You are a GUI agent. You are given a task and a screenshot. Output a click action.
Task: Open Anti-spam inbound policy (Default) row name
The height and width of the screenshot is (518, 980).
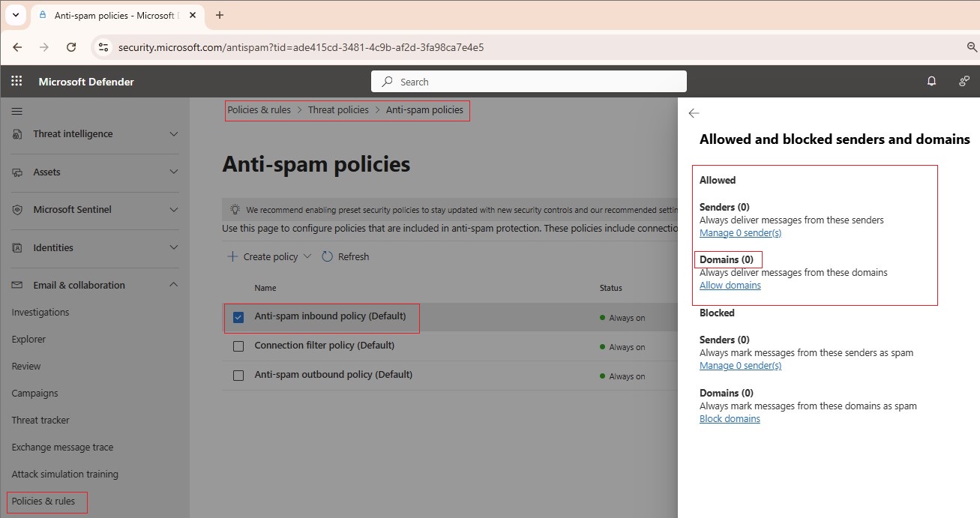(330, 316)
